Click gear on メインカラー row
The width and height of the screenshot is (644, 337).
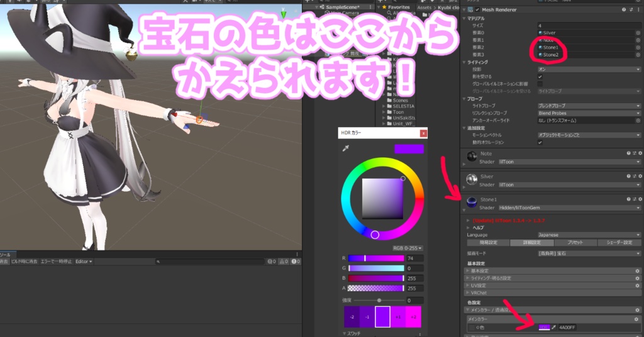click(636, 319)
